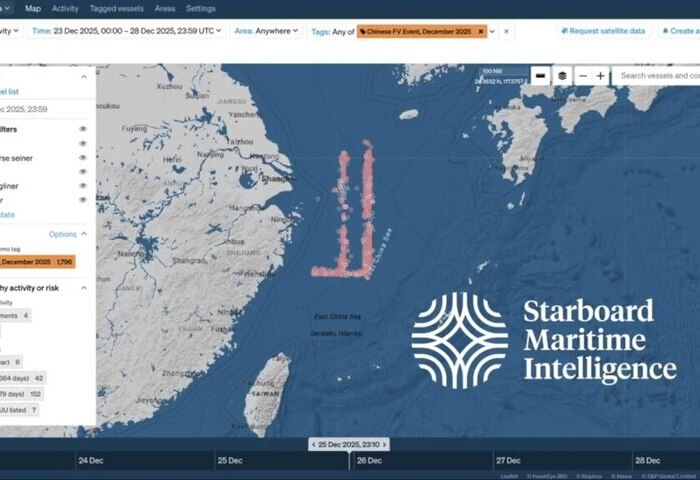Remove the Chinese FV Event tag filter
700x480 pixels.
click(x=480, y=31)
